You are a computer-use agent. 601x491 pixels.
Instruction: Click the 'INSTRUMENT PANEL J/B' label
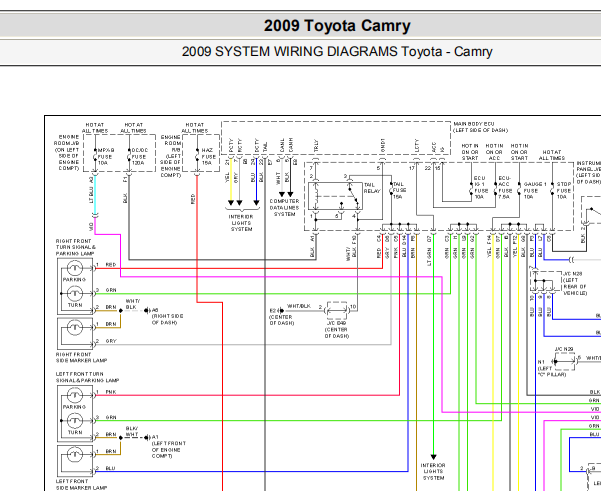tap(589, 172)
